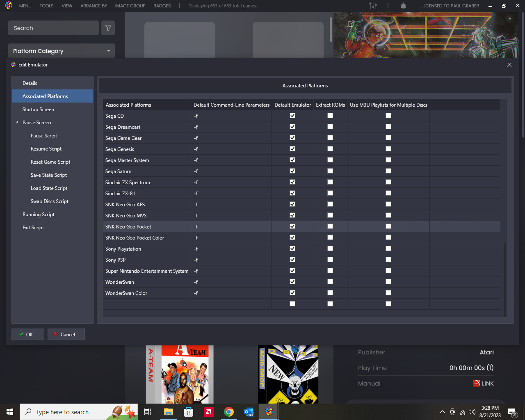This screenshot has height=420, width=525.
Task: Open the TOOLS menu
Action: [x=46, y=6]
